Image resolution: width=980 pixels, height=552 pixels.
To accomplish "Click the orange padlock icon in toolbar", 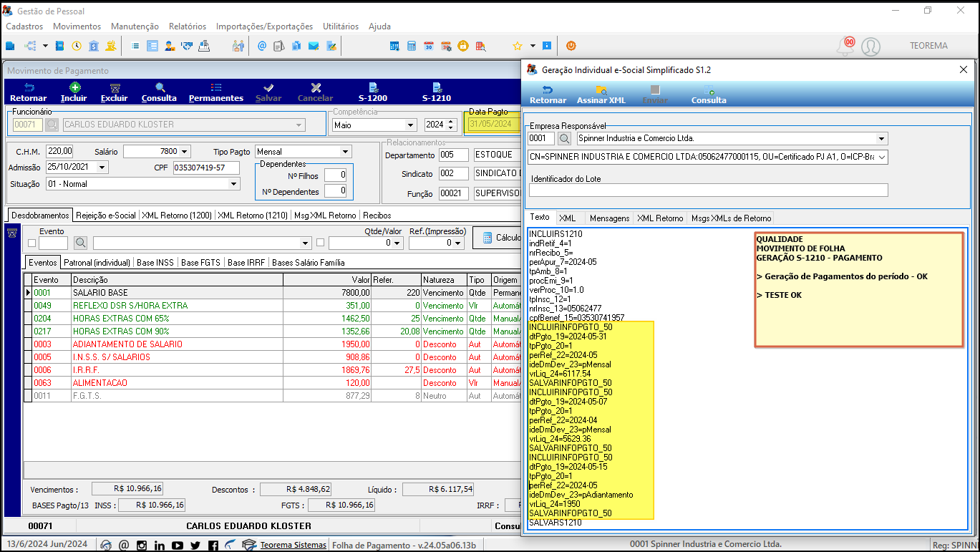I will tap(463, 46).
